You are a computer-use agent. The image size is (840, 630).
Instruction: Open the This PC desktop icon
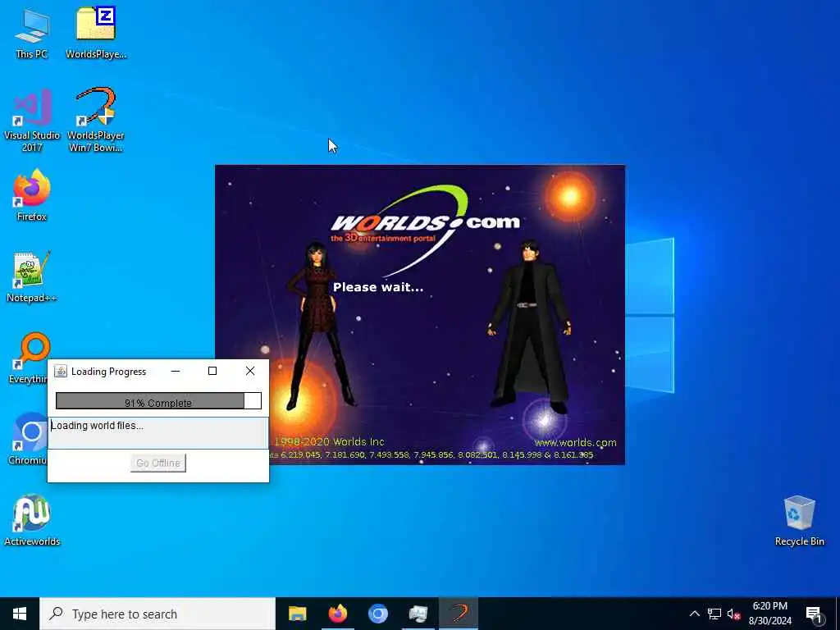click(32, 33)
